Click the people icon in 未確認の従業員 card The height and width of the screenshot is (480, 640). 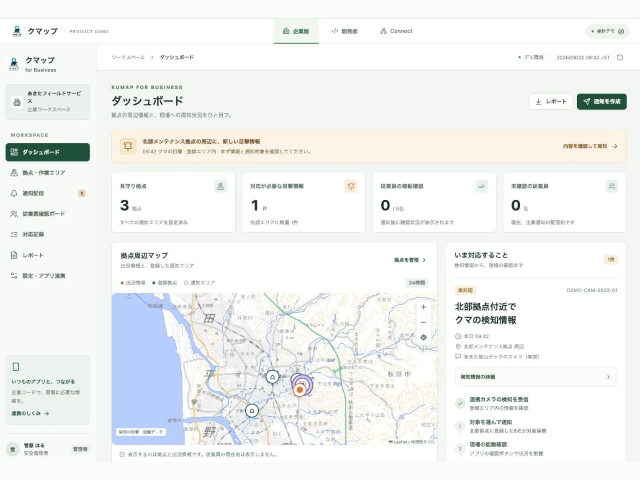[x=612, y=187]
